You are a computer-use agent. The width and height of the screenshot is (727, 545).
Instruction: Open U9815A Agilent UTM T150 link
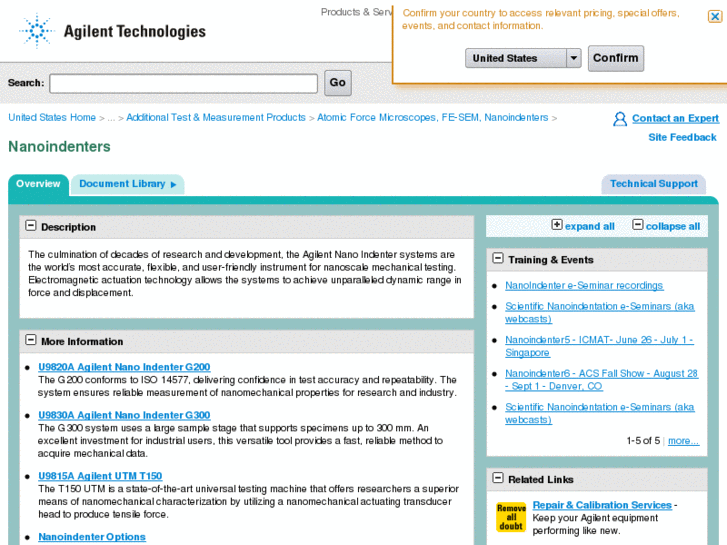(x=100, y=476)
